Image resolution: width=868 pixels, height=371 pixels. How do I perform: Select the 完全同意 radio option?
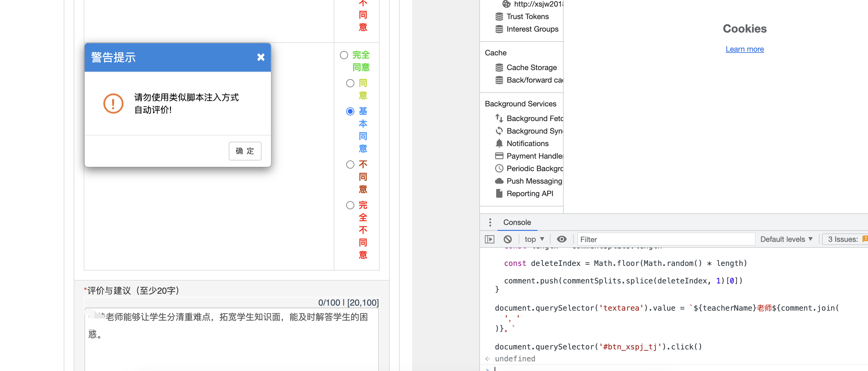[344, 55]
